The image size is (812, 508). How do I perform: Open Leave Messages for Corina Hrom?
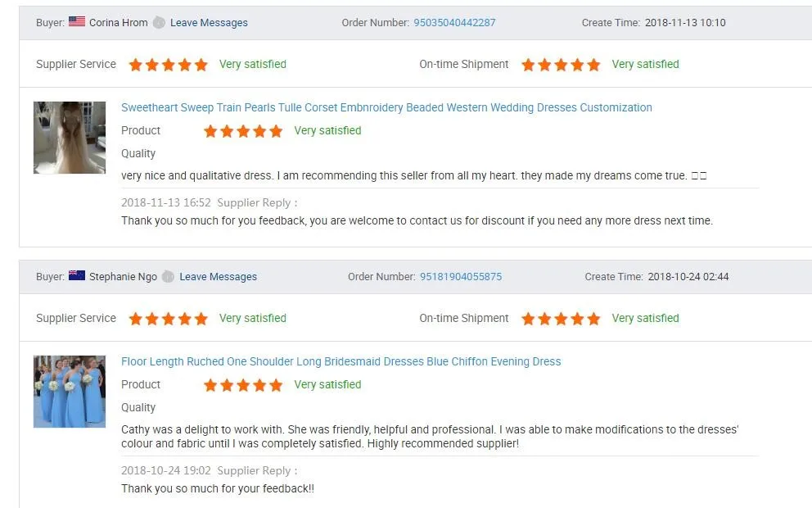pos(209,23)
